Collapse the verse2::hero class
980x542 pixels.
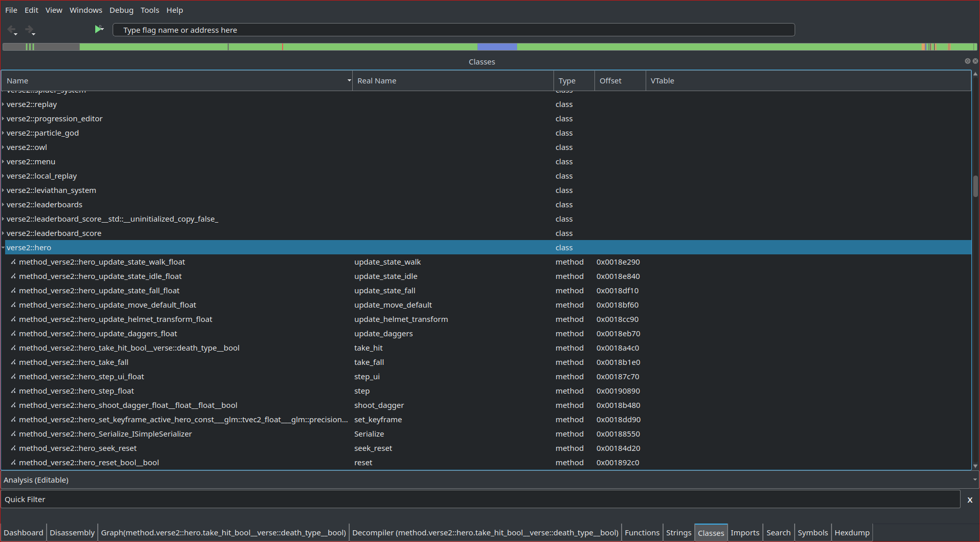click(x=3, y=248)
